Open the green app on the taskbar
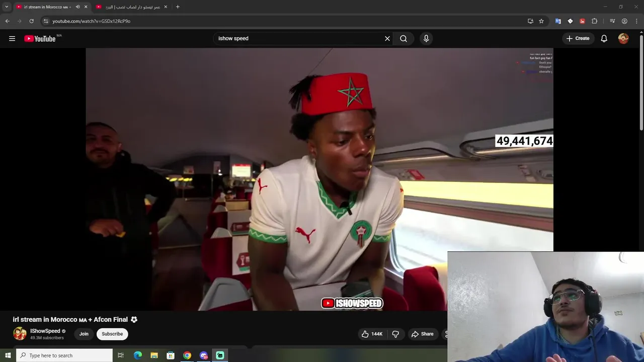Viewport: 644px width, 362px height. tap(220, 355)
